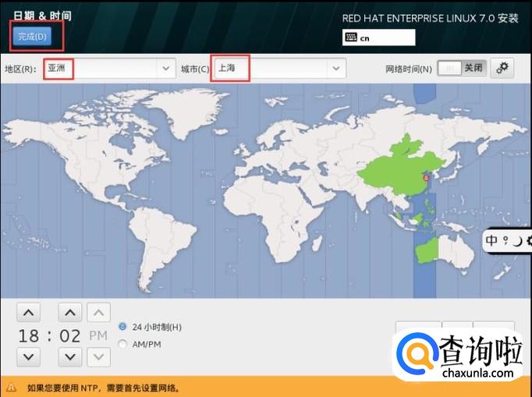Decrease the hour with down arrow
This screenshot has width=532, height=397.
(x=29, y=357)
